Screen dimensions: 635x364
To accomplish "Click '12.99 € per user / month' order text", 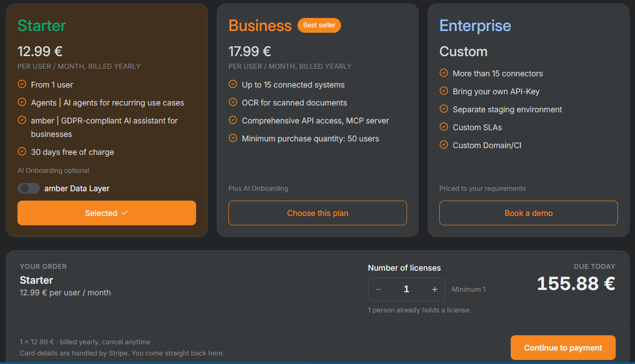I will pos(65,293).
